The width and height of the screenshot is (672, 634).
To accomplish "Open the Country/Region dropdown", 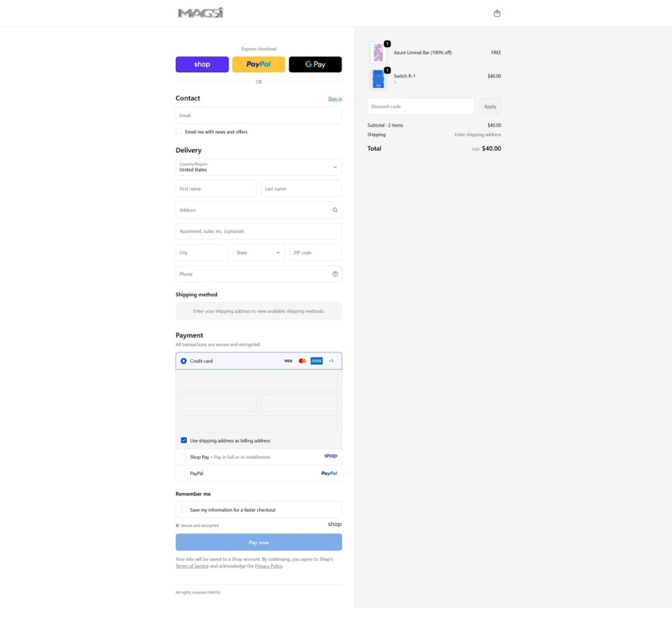I will pyautogui.click(x=259, y=167).
